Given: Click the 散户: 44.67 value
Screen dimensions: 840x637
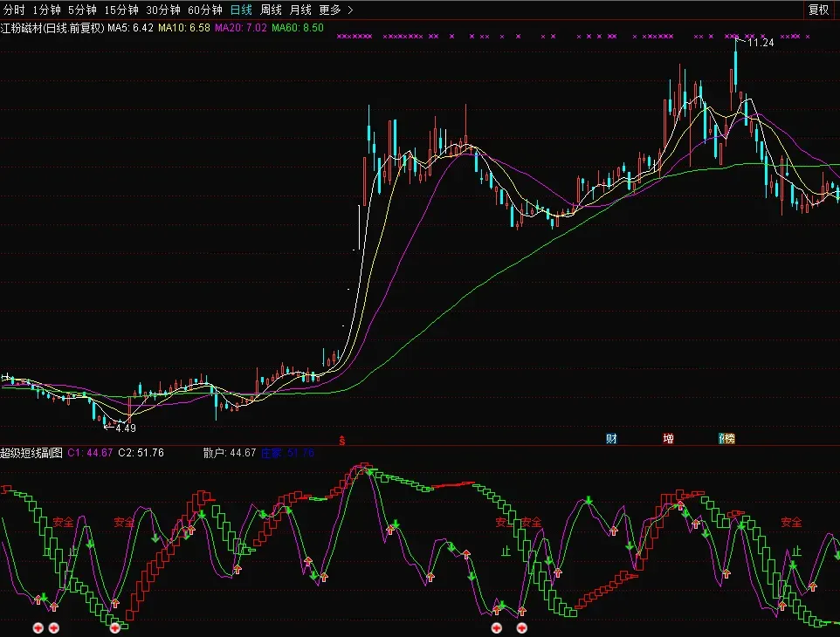Looking at the screenshot, I should click(x=230, y=453).
